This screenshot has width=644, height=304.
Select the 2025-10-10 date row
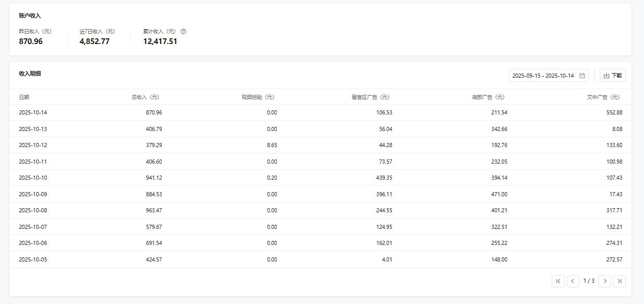tap(33, 178)
